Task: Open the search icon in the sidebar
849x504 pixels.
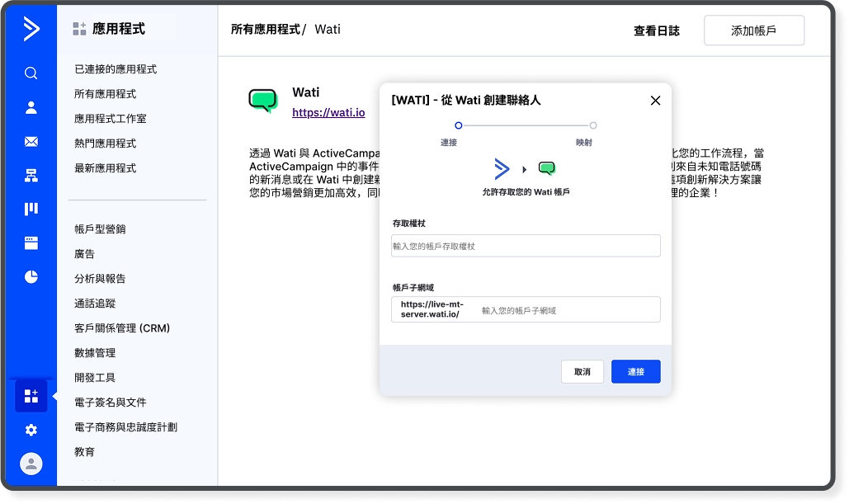Action: [31, 73]
